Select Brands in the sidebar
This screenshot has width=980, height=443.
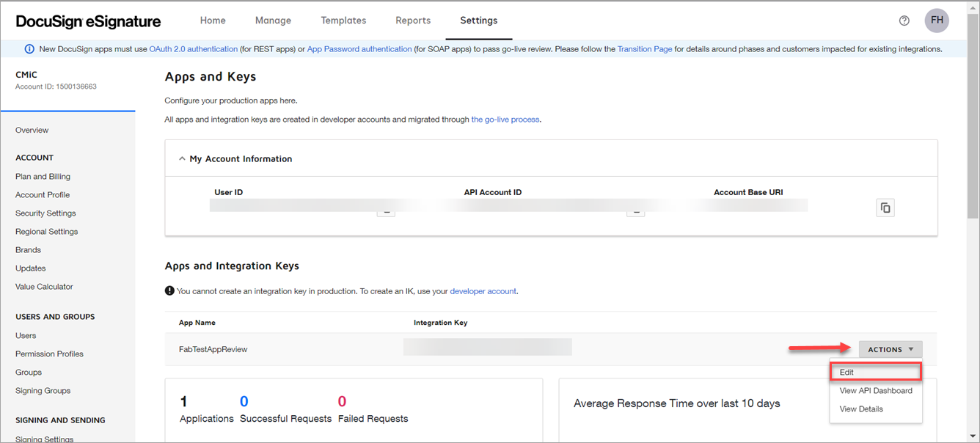point(28,250)
